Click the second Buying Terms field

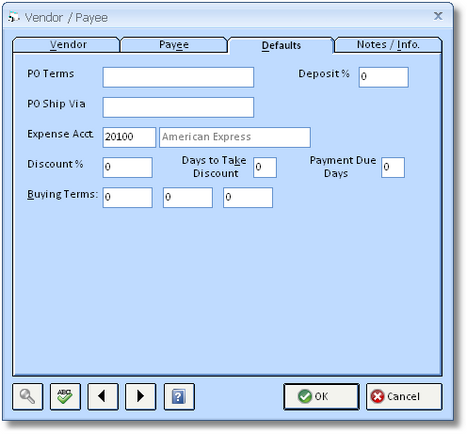click(188, 197)
